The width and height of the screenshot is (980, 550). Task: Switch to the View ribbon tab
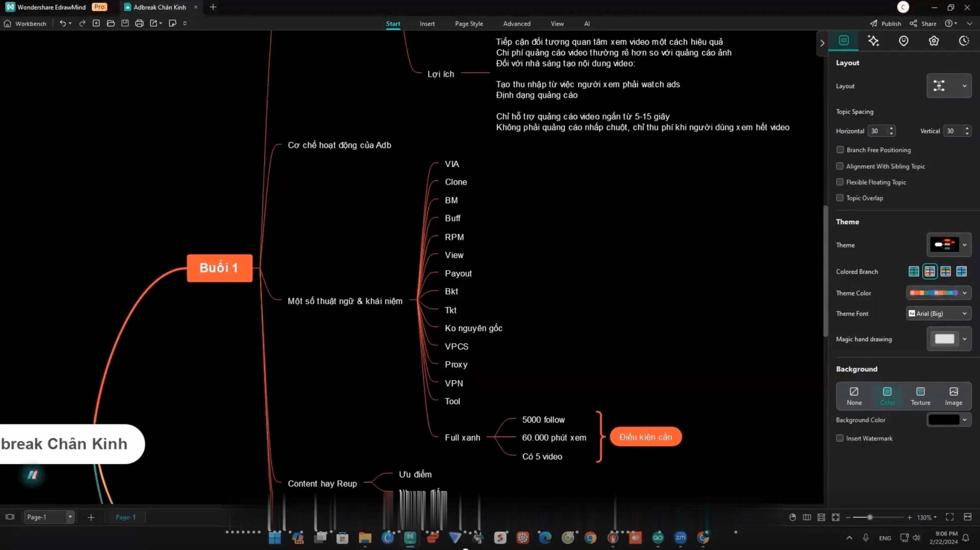coord(557,24)
